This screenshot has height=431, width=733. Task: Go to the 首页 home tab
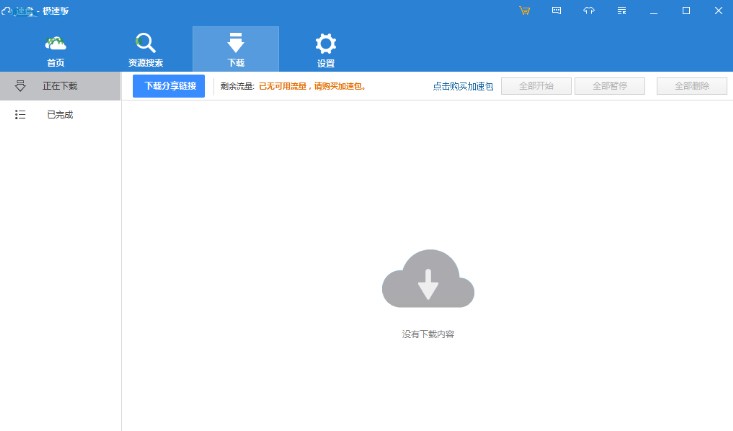pos(56,50)
